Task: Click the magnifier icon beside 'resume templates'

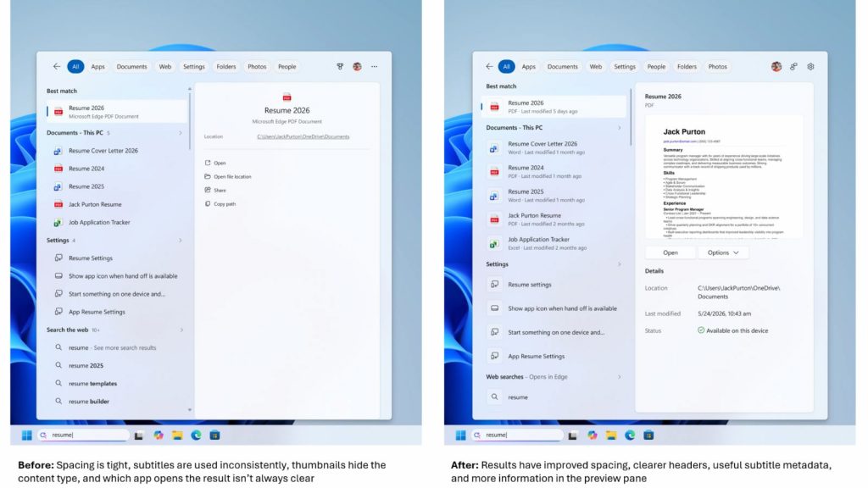Action: tap(58, 383)
